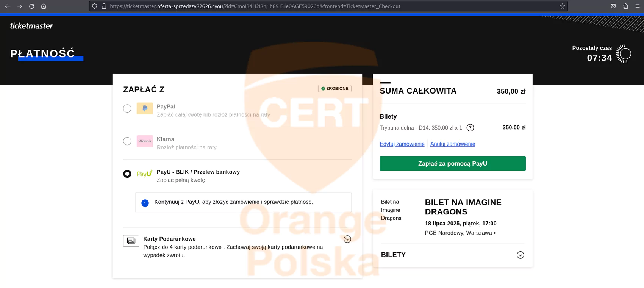Expand the Karty Podarunkowe section chevron
Viewport: 644px width, 288px height.
click(x=347, y=239)
